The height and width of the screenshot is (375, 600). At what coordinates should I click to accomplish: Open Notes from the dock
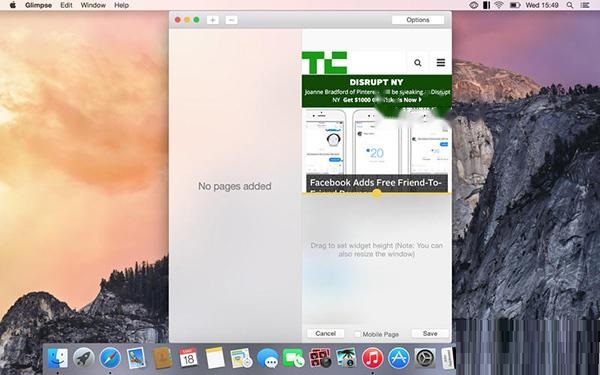click(215, 358)
